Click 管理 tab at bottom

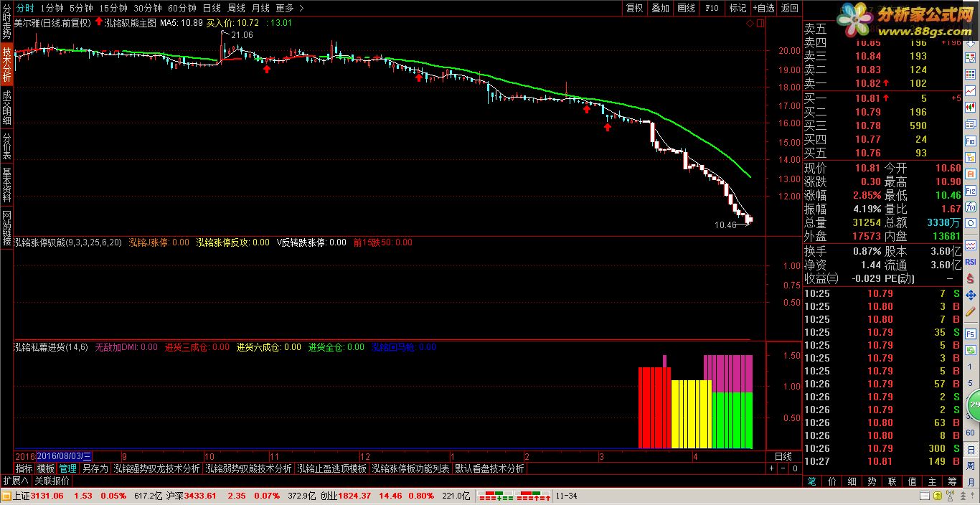coord(68,468)
